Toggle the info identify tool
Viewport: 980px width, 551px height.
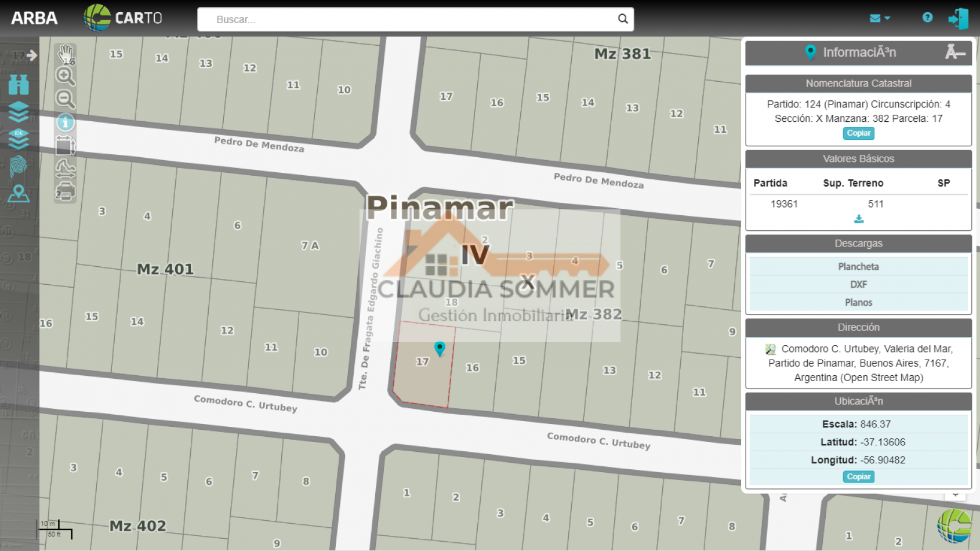[x=66, y=122]
